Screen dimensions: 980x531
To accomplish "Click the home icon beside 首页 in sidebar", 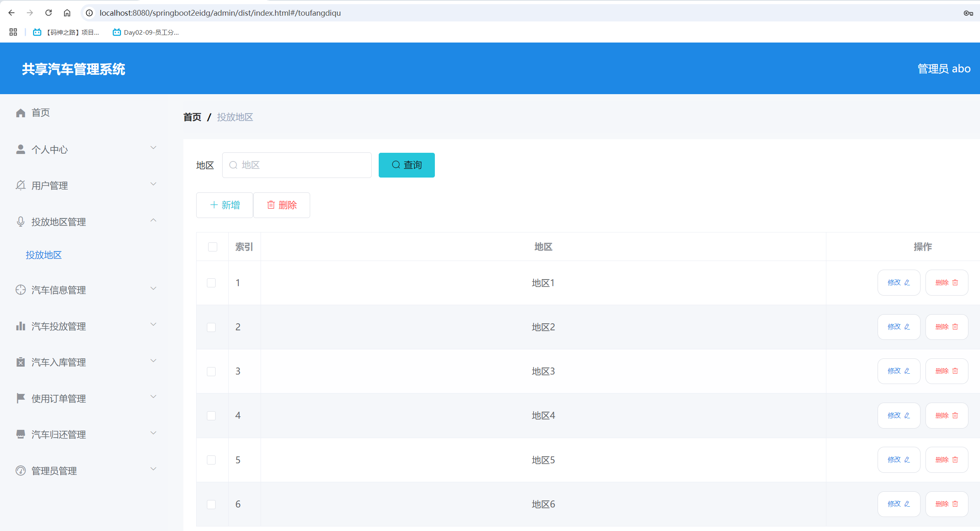I will pyautogui.click(x=21, y=113).
